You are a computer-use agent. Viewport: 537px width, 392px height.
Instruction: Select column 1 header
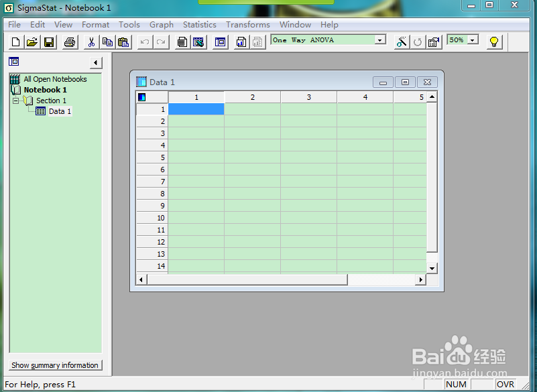(x=196, y=97)
